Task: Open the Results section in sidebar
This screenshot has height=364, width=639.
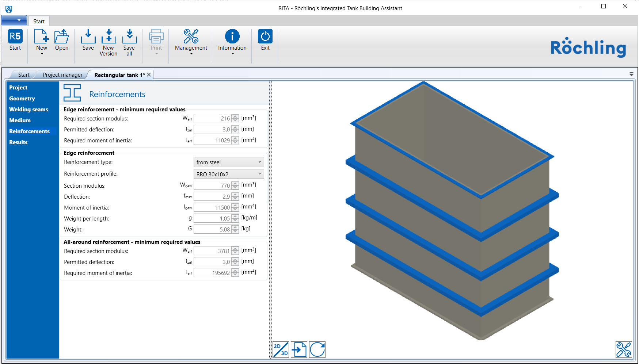Action: pyautogui.click(x=18, y=142)
